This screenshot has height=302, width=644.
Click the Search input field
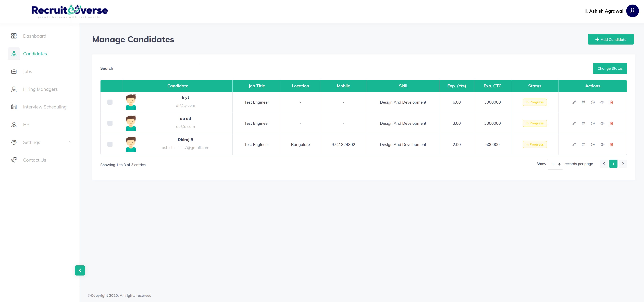157,68
